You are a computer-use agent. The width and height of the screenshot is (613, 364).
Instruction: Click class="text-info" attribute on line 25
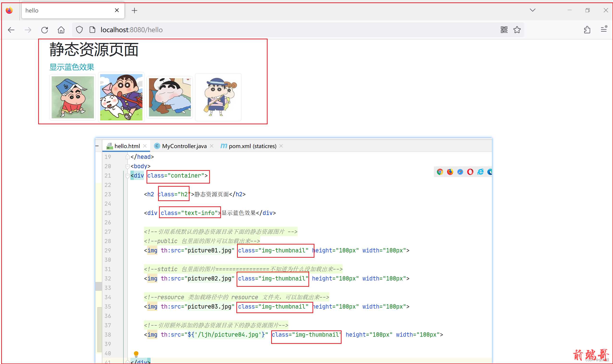pyautogui.click(x=189, y=213)
